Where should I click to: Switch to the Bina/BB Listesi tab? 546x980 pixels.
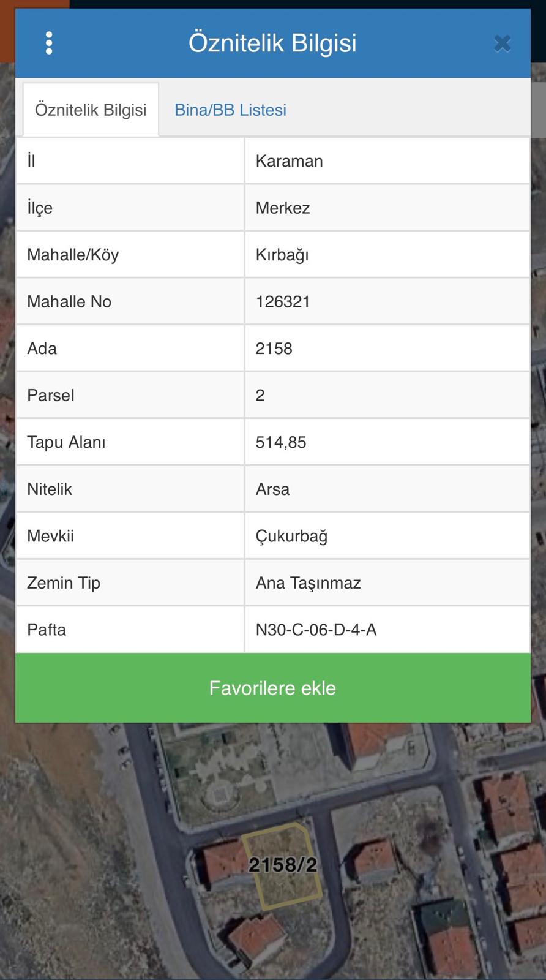tap(230, 110)
